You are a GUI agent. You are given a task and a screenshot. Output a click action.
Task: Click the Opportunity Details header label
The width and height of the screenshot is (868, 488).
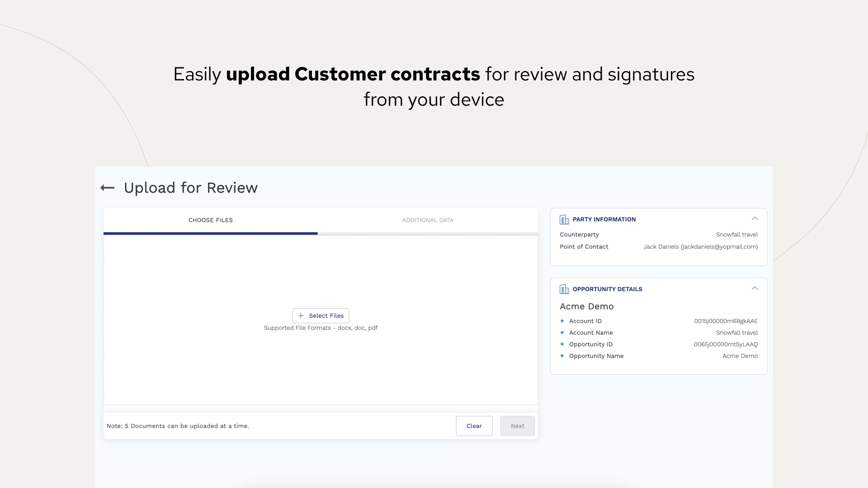tap(607, 289)
